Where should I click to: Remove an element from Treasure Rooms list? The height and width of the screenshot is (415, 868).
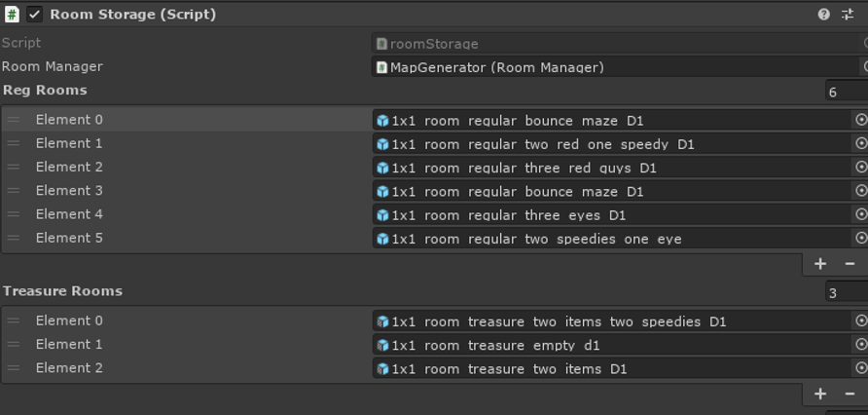click(850, 394)
